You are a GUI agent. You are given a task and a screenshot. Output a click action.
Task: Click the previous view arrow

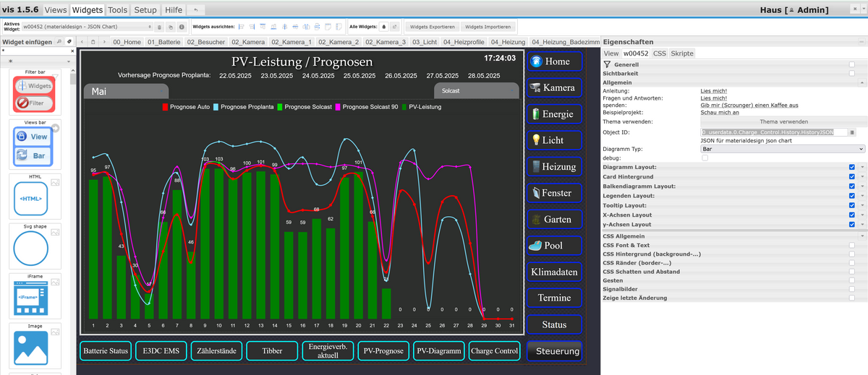[x=82, y=42]
